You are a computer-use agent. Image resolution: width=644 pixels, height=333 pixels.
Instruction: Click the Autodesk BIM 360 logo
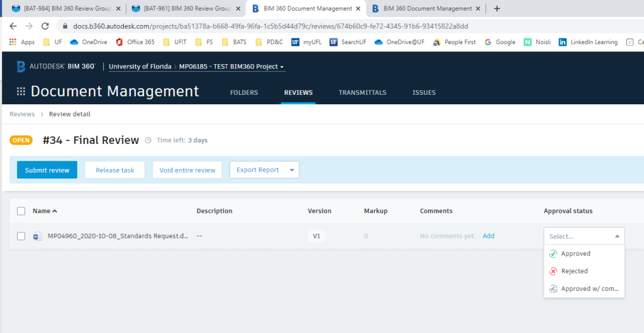point(56,67)
